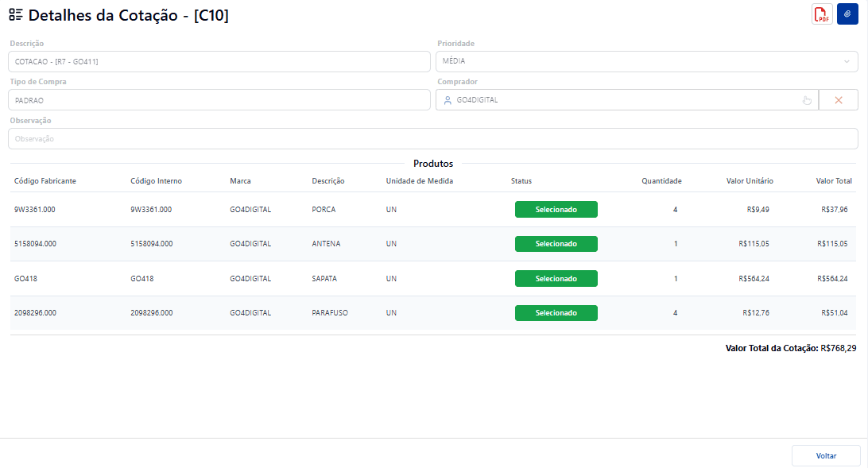Screen dimensions: 868x468
Task: Click the Descrição field with COTACAO - [R7 - GO411]
Action: 219,61
